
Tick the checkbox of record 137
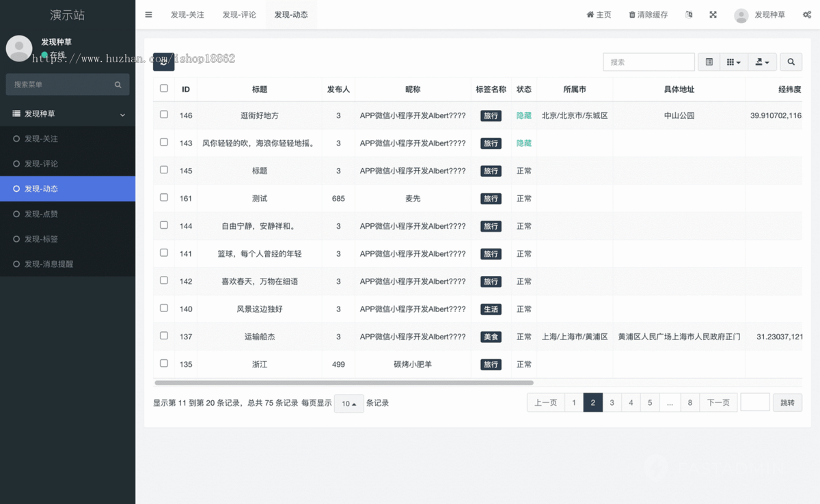point(163,335)
